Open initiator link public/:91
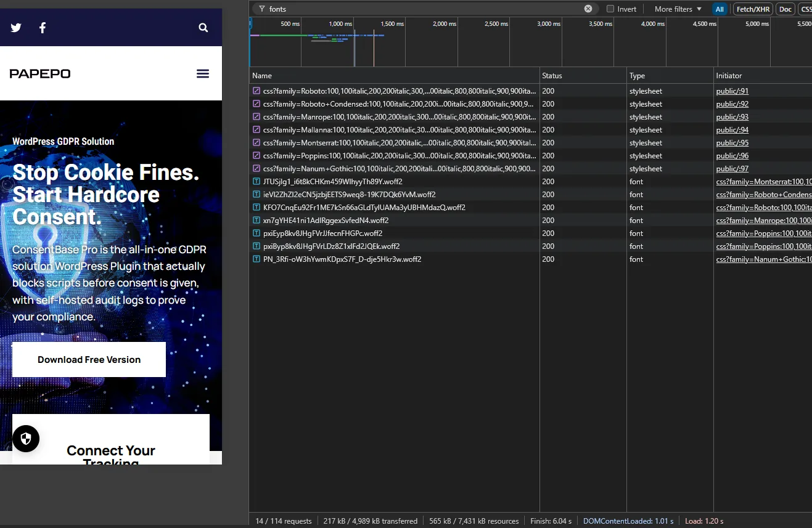The height and width of the screenshot is (528, 812). pos(732,91)
